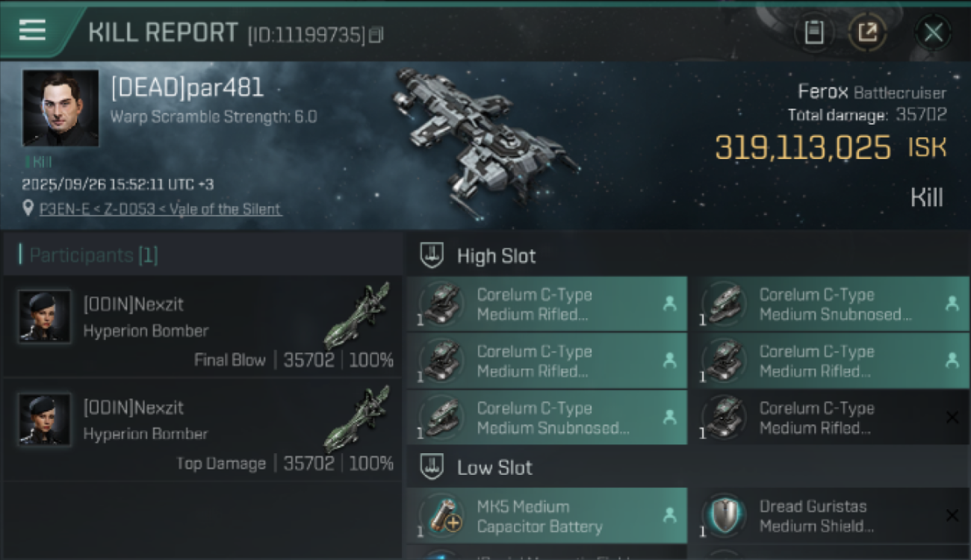The height and width of the screenshot is (560, 971).
Task: Click the Dread Guristas Medium Shield icon
Action: tap(725, 516)
